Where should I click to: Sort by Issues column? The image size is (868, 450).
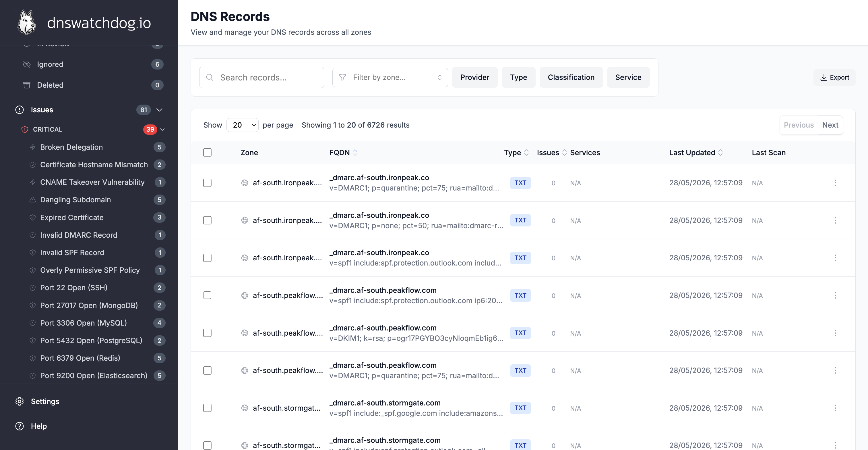(x=551, y=153)
